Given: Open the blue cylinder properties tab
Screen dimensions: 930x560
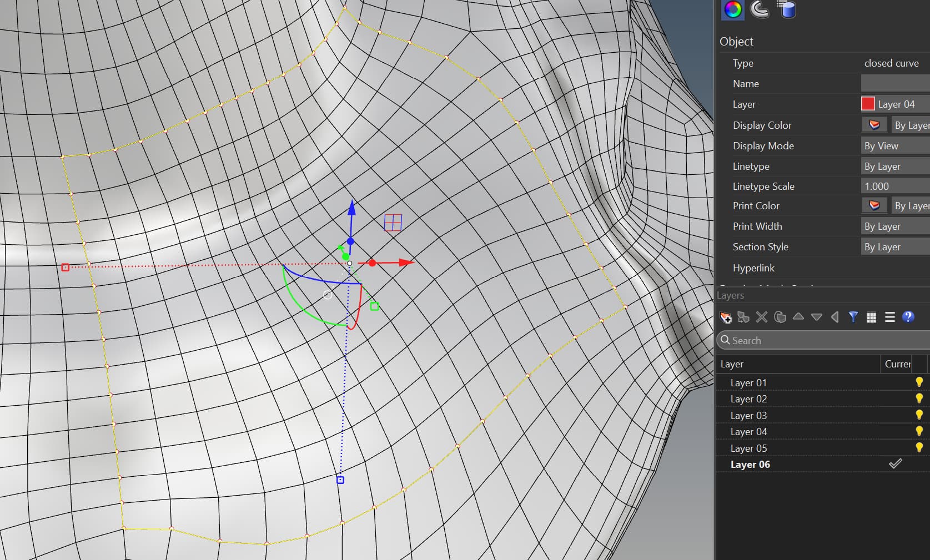Looking at the screenshot, I should 788,9.
